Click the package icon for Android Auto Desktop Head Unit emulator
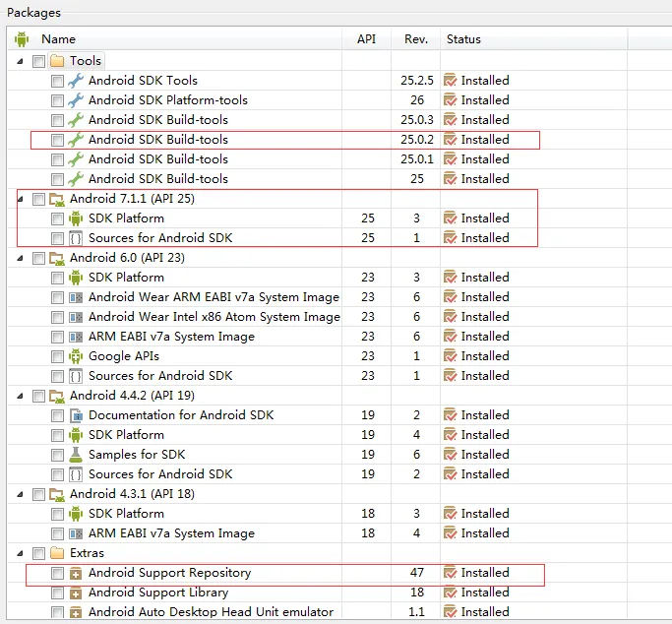 (76, 612)
